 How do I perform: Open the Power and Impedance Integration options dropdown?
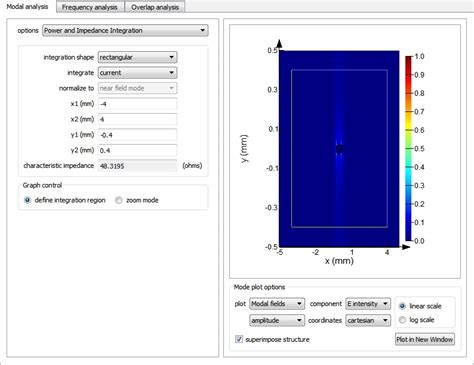coord(125,30)
